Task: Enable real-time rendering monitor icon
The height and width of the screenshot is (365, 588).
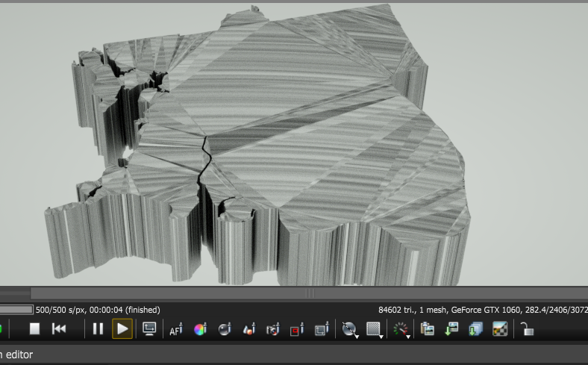Action: tap(149, 329)
